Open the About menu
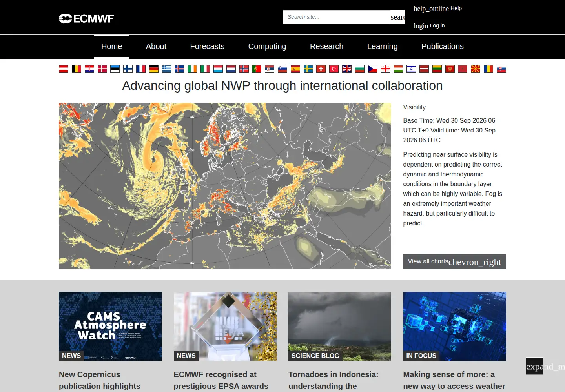This screenshot has height=392, width=565. 156,47
